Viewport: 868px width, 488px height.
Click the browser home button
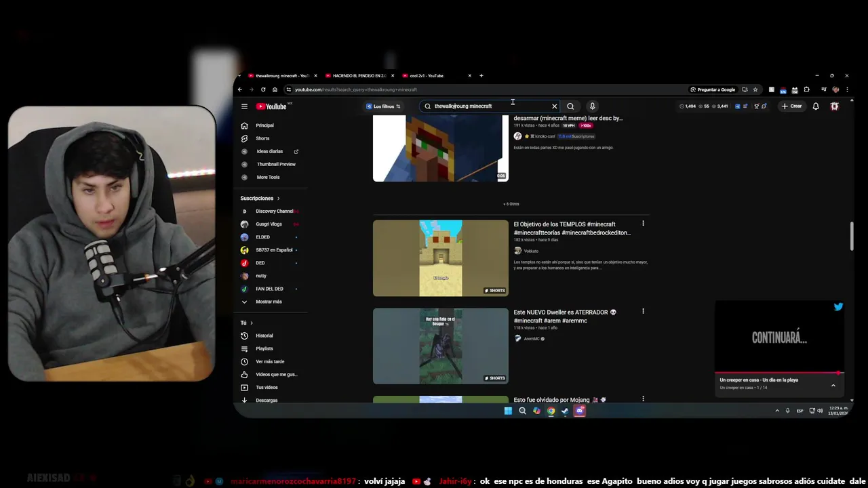point(275,89)
